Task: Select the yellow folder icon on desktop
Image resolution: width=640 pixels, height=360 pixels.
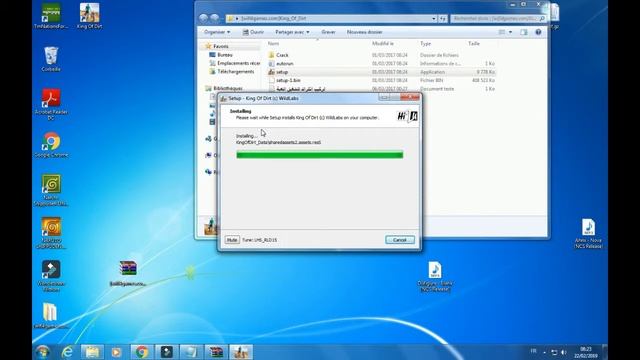Action: tap(50, 316)
